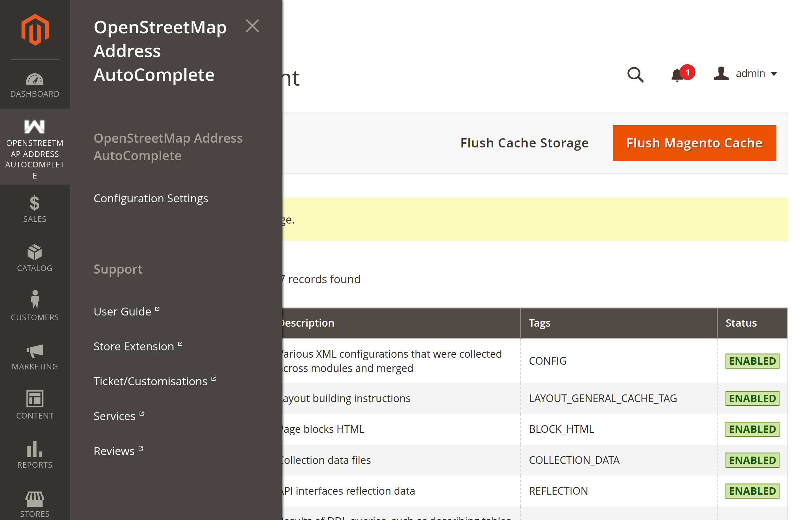
Task: Click the 'API interfaces reflection data' description
Action: [x=348, y=491]
